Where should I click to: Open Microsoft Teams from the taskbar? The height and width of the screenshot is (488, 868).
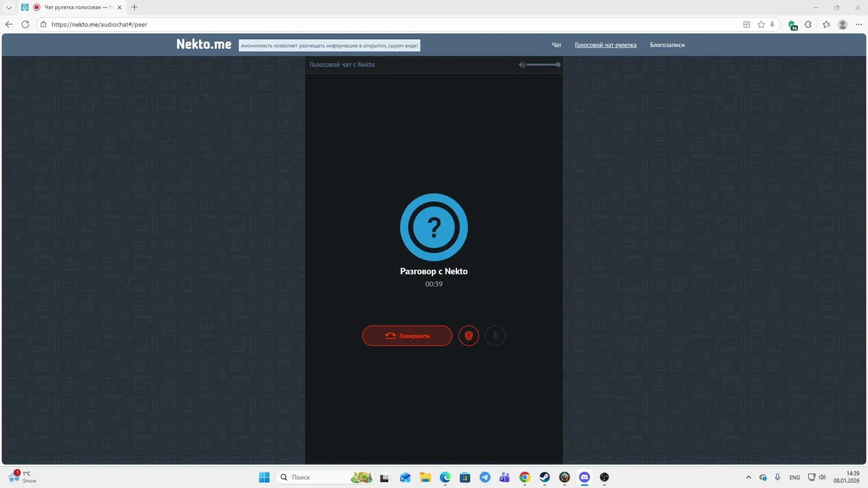tap(505, 477)
